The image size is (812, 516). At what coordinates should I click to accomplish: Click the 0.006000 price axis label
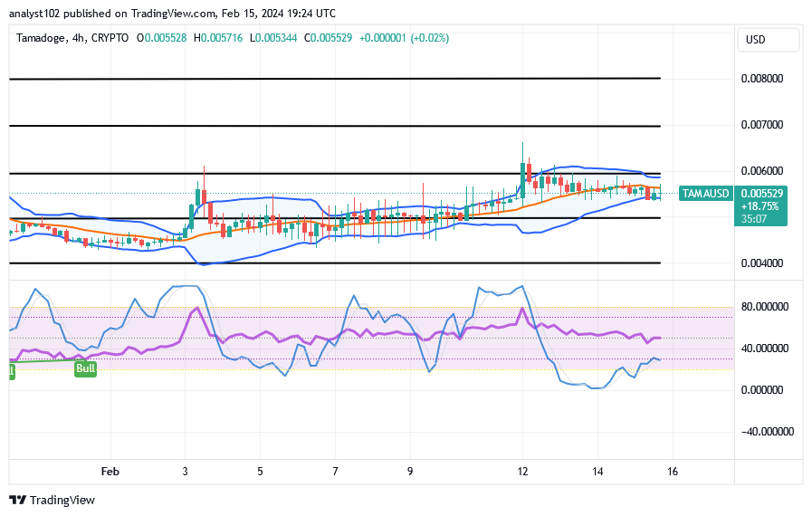tap(762, 171)
